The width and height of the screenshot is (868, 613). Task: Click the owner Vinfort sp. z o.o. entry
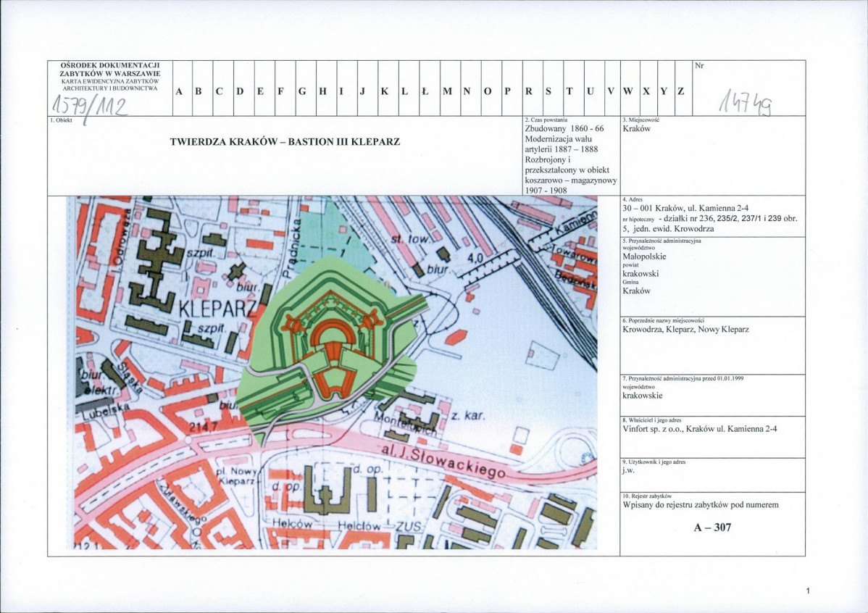pos(700,428)
